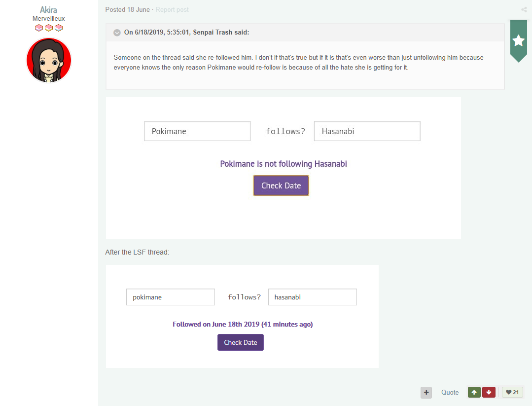The image size is (532, 406).
Task: Click the capitalized Hasanabi input field
Action: click(367, 131)
